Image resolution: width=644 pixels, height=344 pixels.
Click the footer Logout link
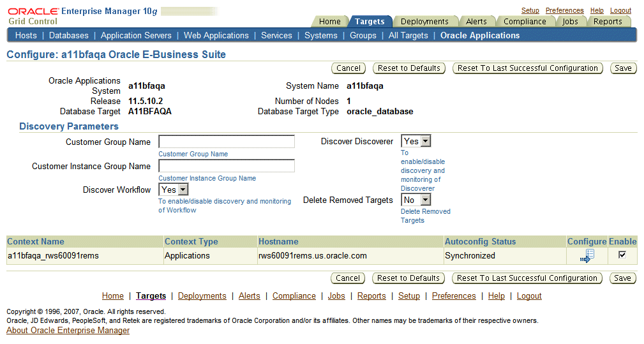[529, 296]
